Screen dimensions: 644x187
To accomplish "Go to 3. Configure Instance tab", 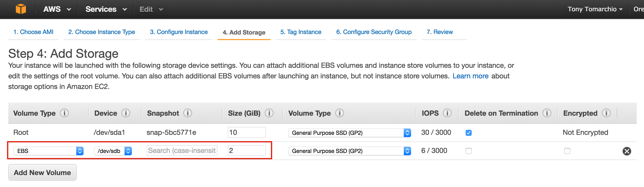I will [x=179, y=32].
